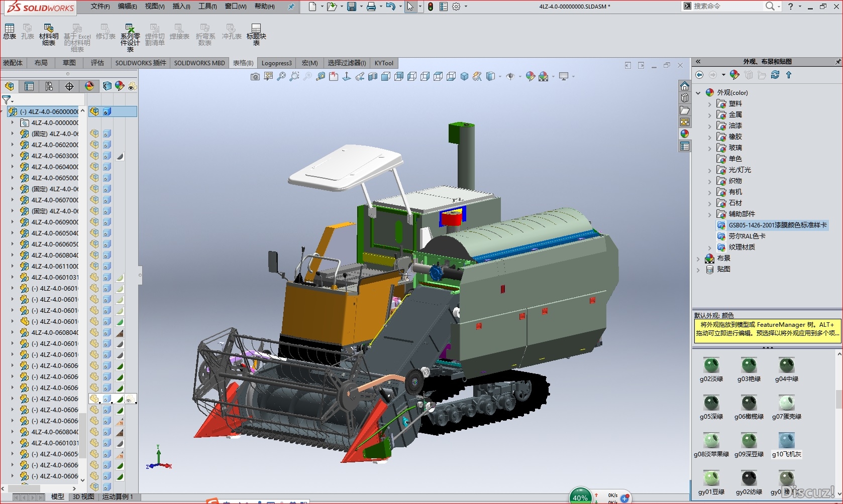Expand the 贴图 decals node

coord(698,270)
